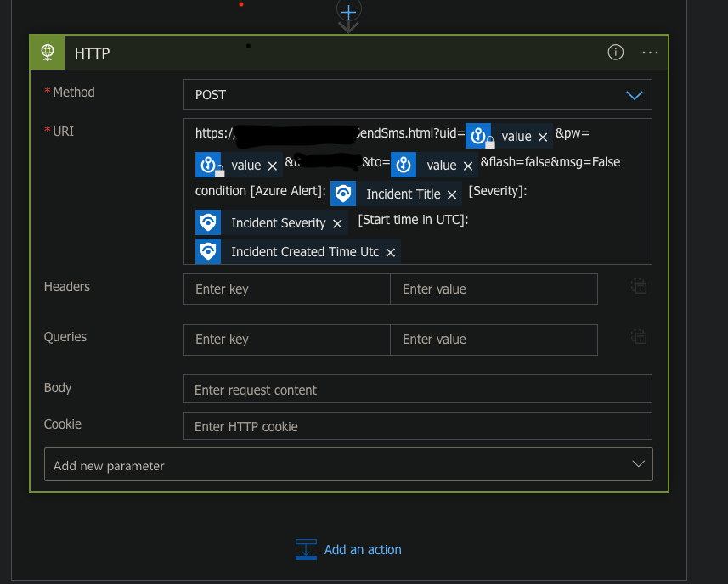Screen dimensions: 728x584
Task: Click the plus icon above the HTTP card
Action: 348,13
